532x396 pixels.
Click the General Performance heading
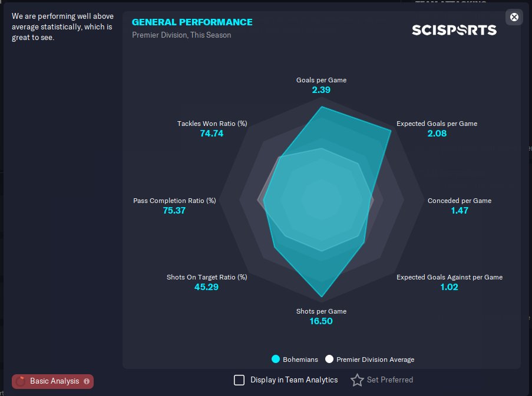(192, 22)
